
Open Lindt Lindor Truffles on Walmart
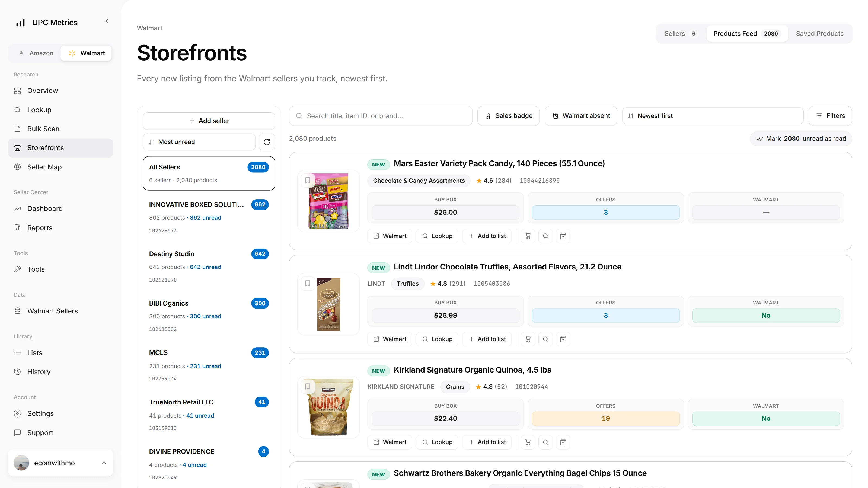coord(390,339)
